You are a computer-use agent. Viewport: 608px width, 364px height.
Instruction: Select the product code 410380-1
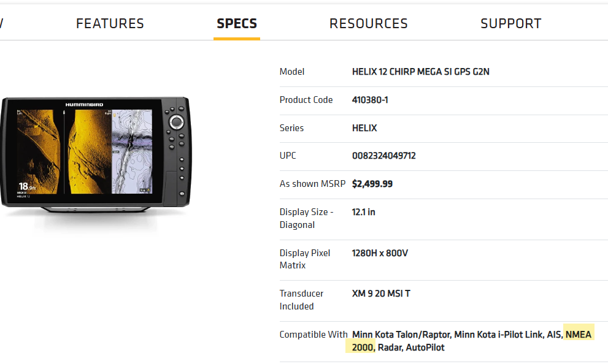[370, 100]
